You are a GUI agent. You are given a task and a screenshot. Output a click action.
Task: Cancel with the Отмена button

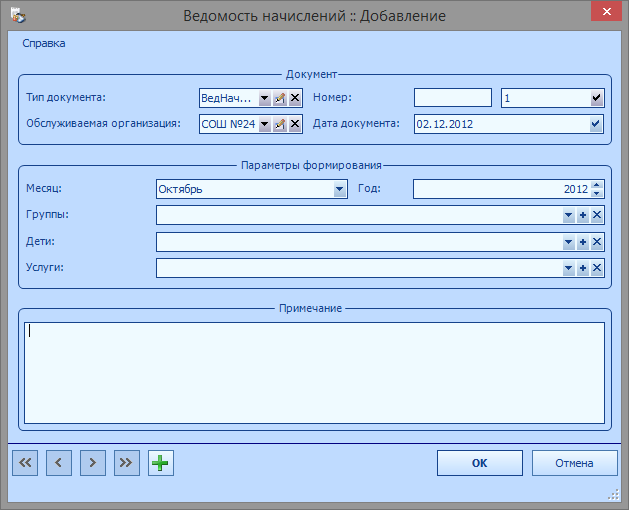pos(574,463)
